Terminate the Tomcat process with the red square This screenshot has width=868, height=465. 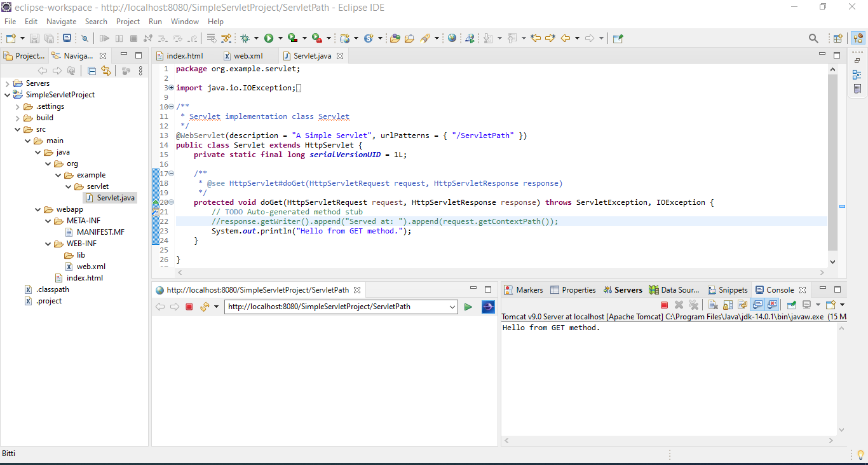tap(664, 305)
